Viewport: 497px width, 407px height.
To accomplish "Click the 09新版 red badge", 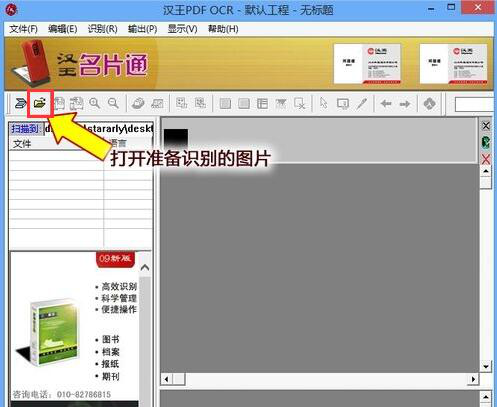I will click(115, 259).
